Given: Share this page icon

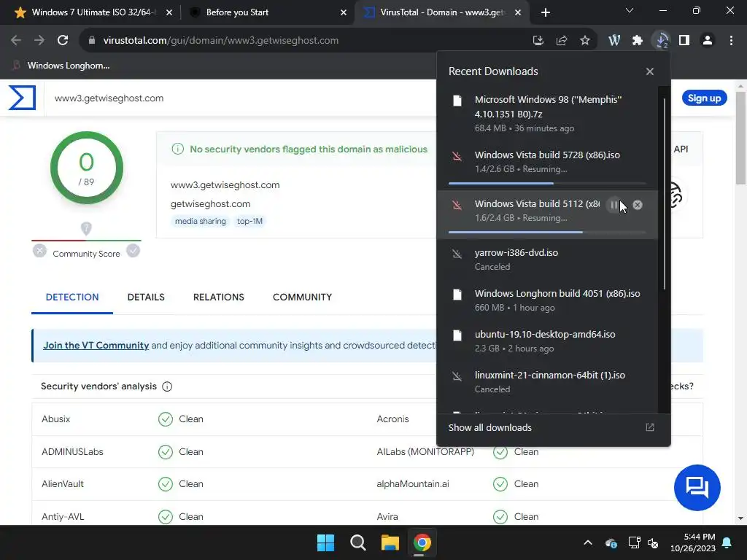Looking at the screenshot, I should pos(562,41).
